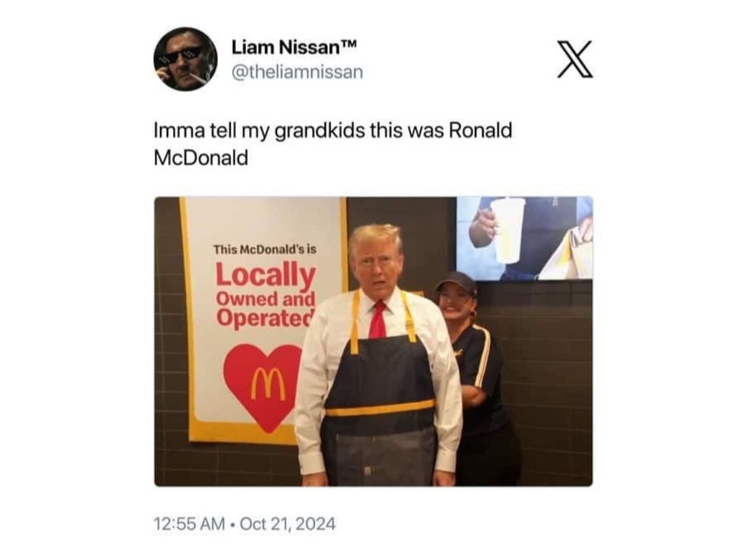Click the Oct 21, 2024 date
Screen dimensions: 747x560
[287, 524]
